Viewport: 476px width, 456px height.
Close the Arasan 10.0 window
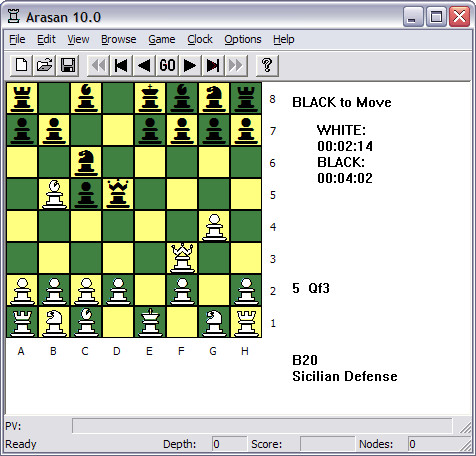[459, 16]
